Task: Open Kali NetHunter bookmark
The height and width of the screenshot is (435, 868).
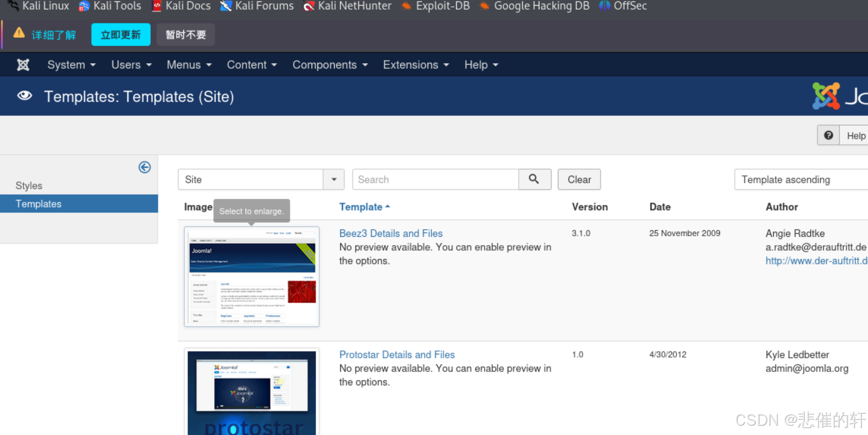Action: [347, 6]
